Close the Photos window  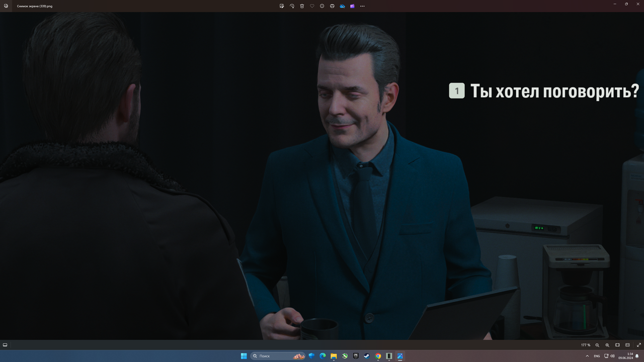[638, 4]
